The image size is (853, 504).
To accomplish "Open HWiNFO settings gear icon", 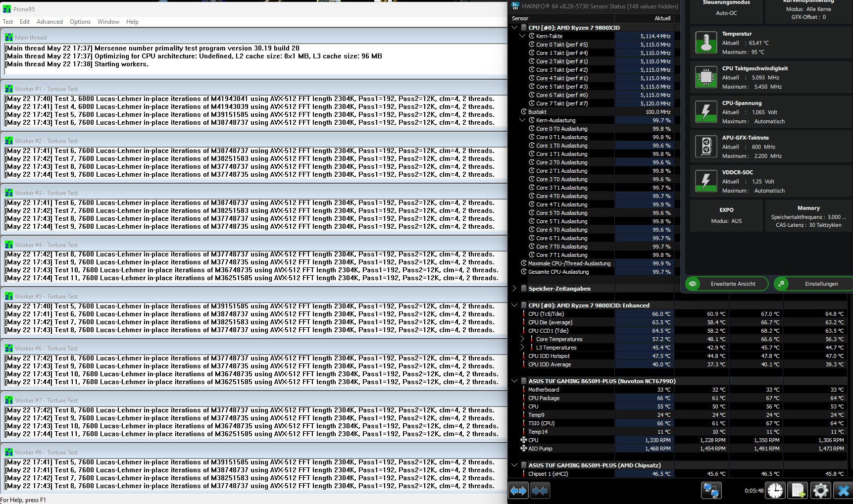I will 820,491.
